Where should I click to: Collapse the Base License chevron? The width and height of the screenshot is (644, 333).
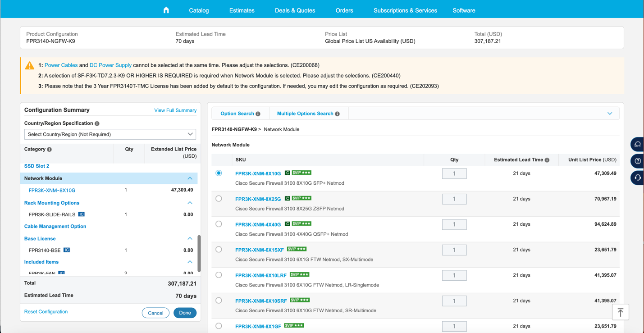190,238
